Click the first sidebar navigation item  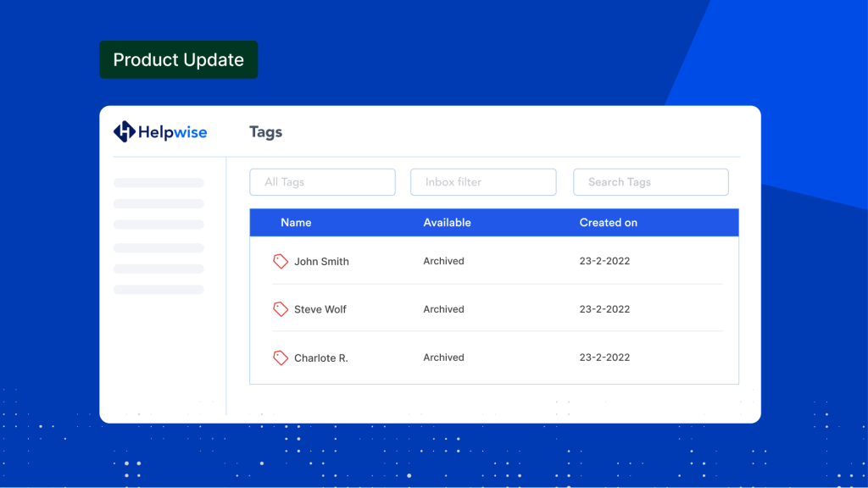(x=158, y=182)
